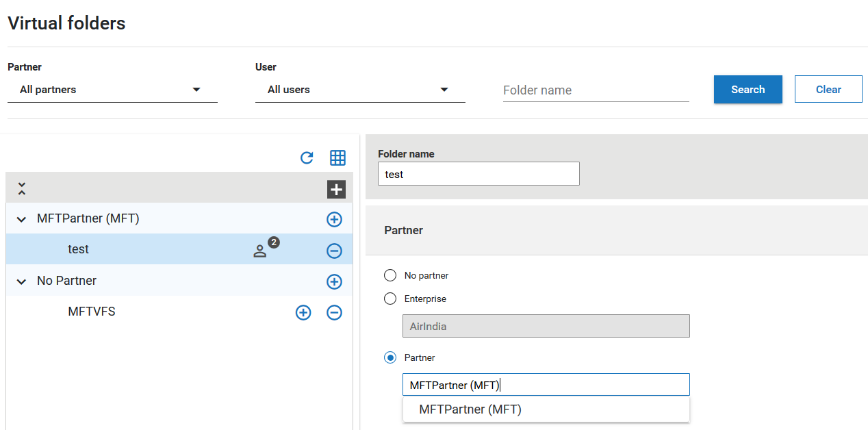
Task: Open the All users dropdown
Action: click(360, 90)
